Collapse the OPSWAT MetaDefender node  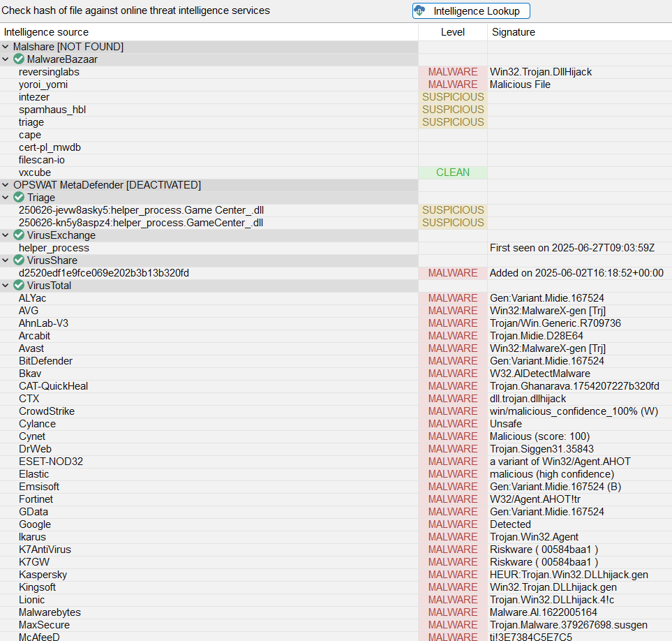pyautogui.click(x=6, y=185)
